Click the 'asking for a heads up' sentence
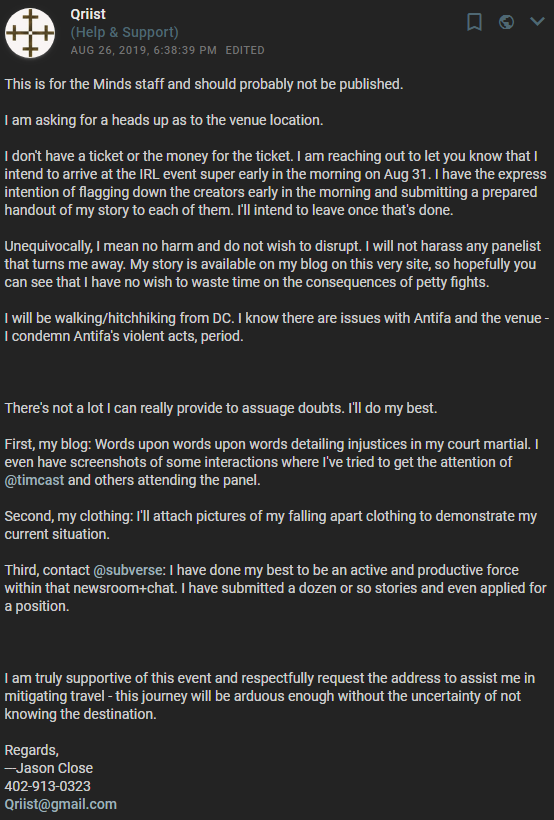Image resolution: width=554 pixels, height=820 pixels. point(164,120)
